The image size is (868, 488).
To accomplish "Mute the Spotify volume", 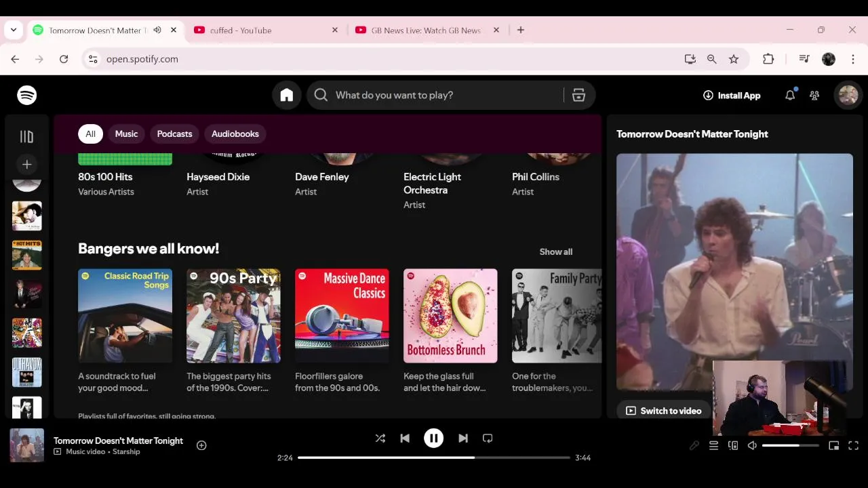I will (x=752, y=445).
